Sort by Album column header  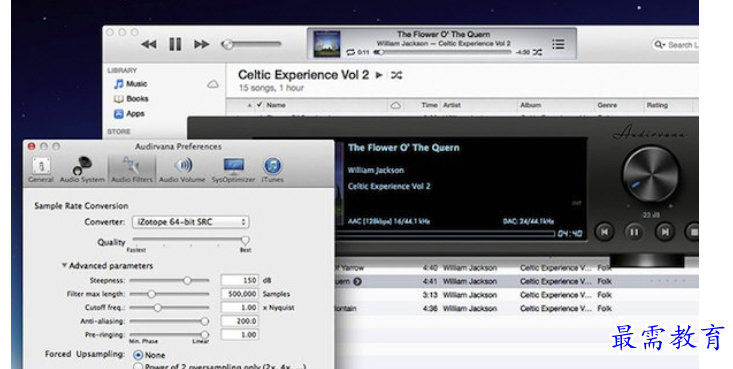coord(531,105)
